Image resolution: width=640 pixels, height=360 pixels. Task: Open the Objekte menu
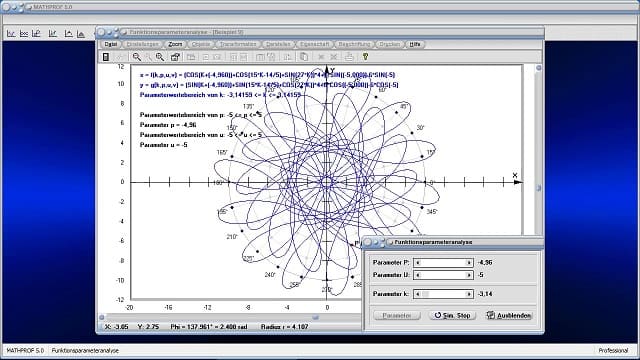(201, 44)
